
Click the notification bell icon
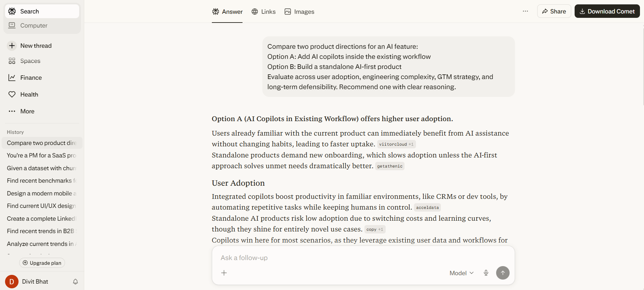(x=75, y=282)
